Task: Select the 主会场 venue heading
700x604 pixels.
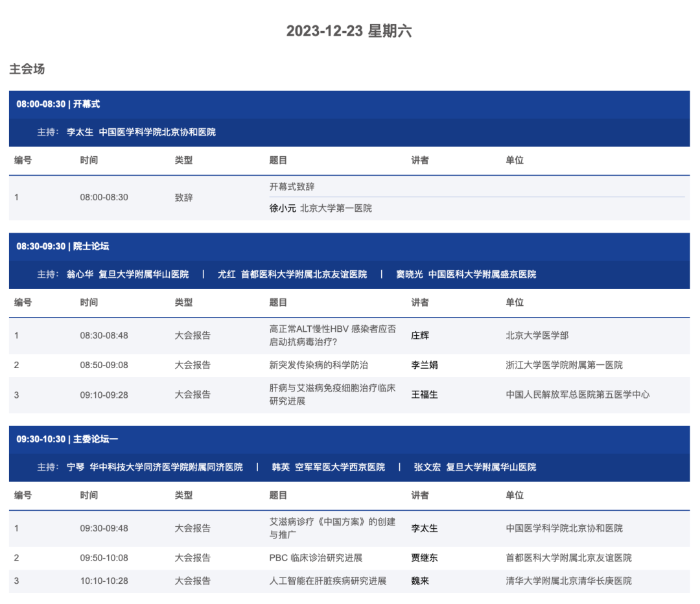Action: (x=27, y=69)
